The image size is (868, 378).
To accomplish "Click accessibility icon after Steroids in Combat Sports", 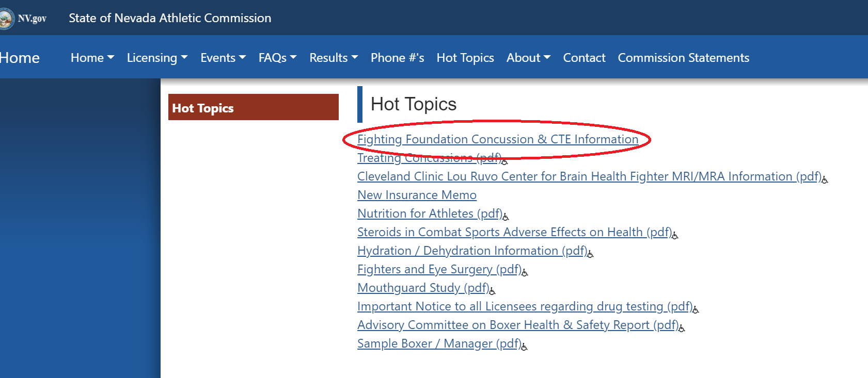I will pyautogui.click(x=675, y=235).
